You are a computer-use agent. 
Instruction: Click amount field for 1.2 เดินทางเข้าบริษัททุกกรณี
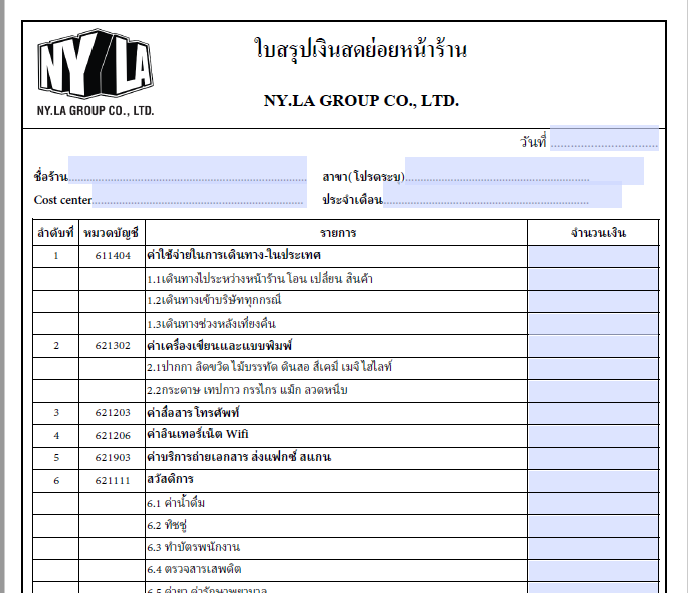(593, 302)
